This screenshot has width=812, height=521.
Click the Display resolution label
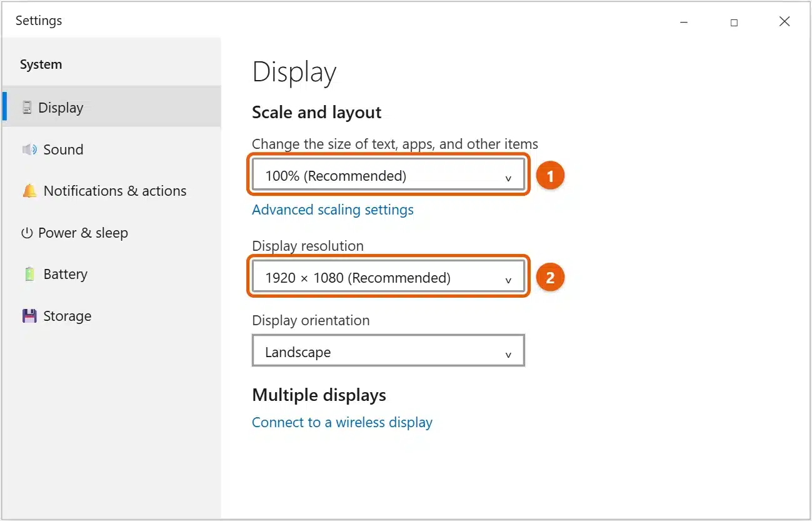click(x=308, y=246)
